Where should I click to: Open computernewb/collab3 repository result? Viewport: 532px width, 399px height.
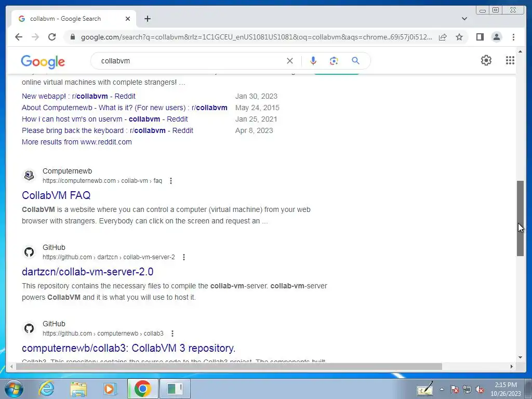pyautogui.click(x=129, y=348)
